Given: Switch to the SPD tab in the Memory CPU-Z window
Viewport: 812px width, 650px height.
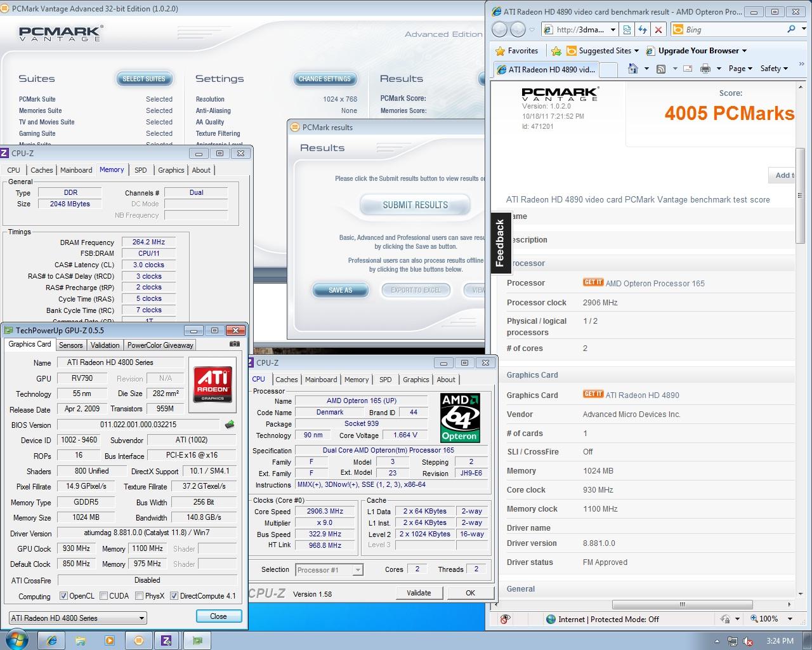Looking at the screenshot, I should click(141, 169).
